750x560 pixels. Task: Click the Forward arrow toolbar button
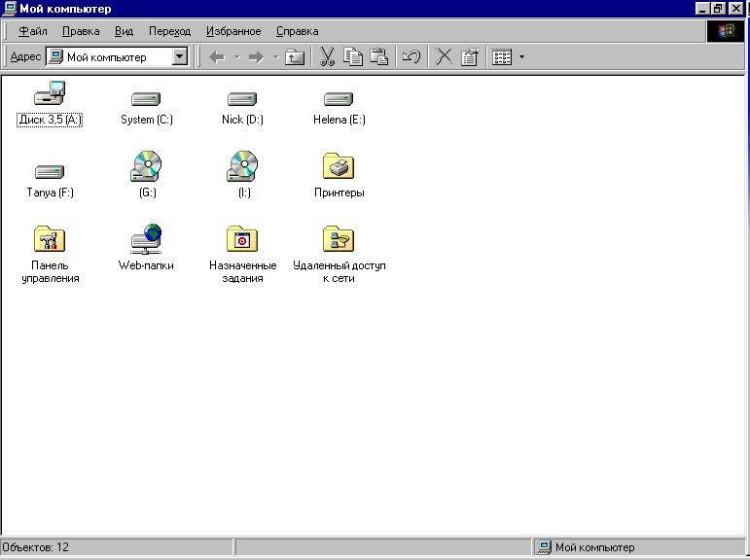click(x=257, y=57)
